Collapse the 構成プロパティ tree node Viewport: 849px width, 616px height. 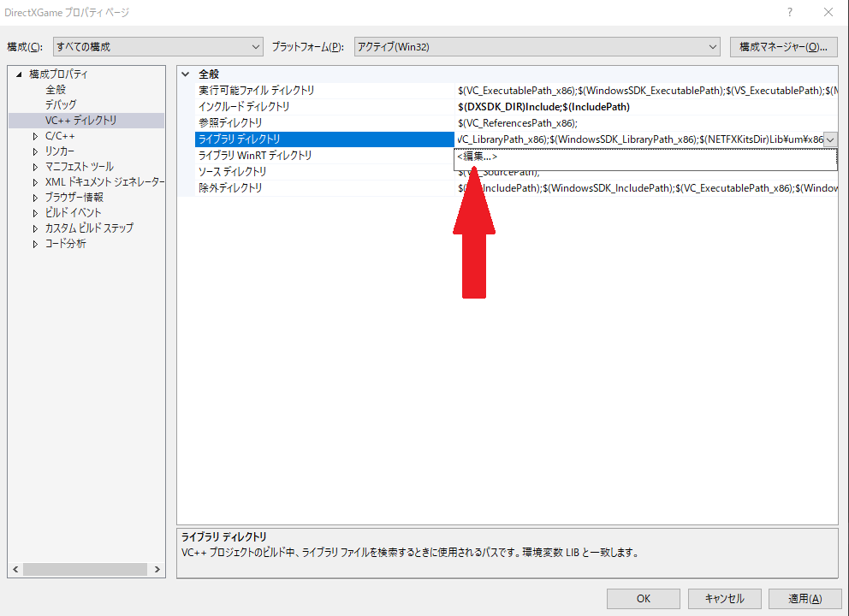pos(19,74)
